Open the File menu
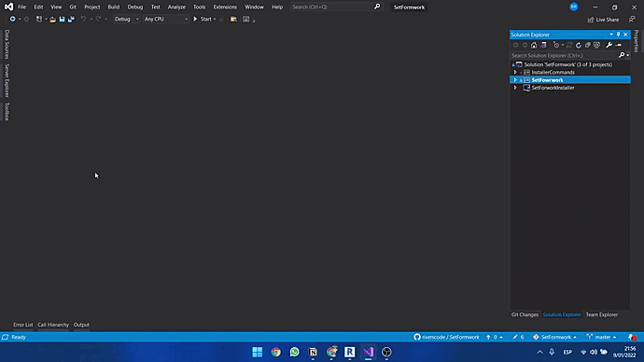This screenshot has width=644, height=362. click(x=21, y=7)
